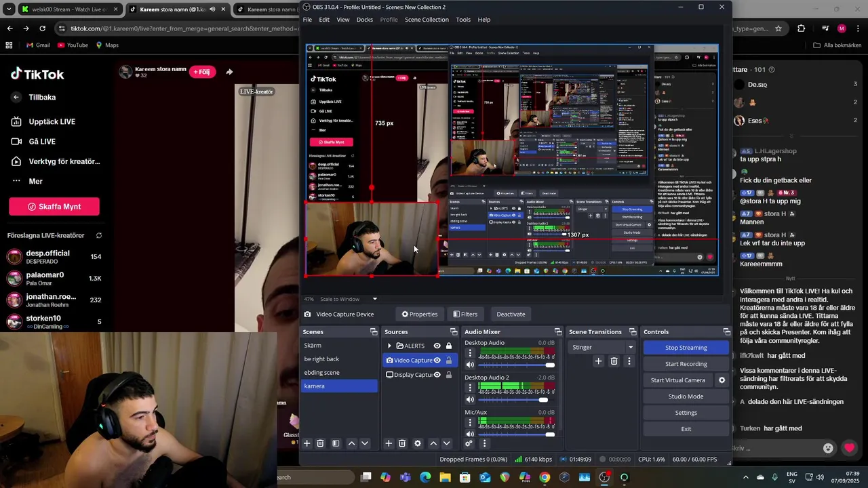Open the Tools menu in OBS
This screenshot has width=868, height=488.
[x=463, y=20]
